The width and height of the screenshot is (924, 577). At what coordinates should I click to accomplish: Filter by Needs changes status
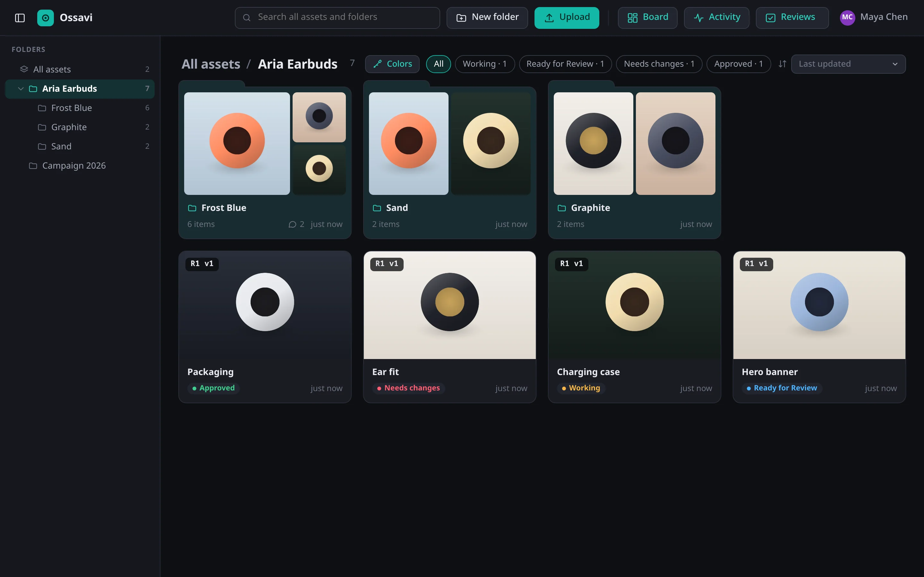[659, 64]
